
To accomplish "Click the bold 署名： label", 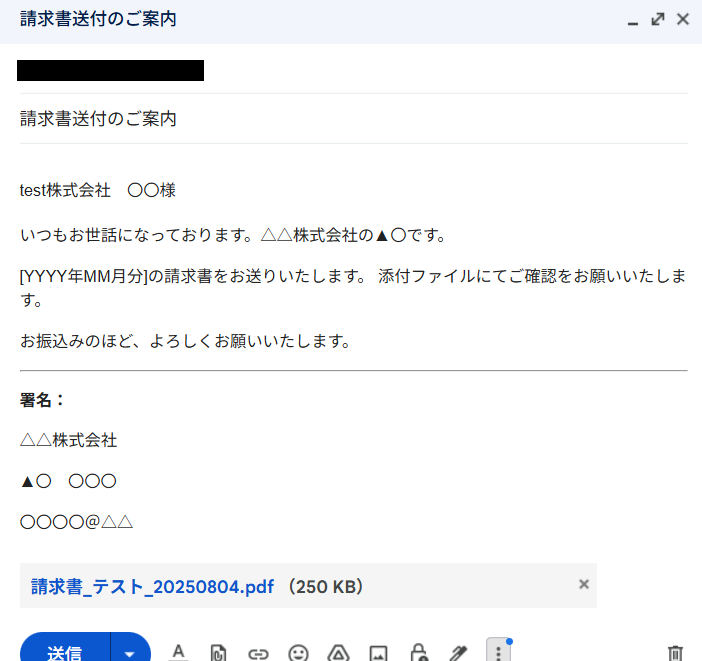I will [x=42, y=400].
